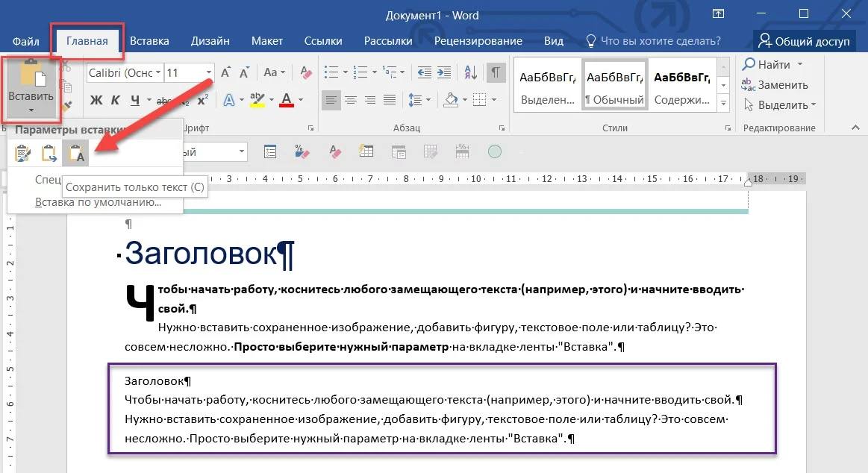The width and height of the screenshot is (868, 473).
Task: Switch to the Макет tab
Action: (267, 41)
